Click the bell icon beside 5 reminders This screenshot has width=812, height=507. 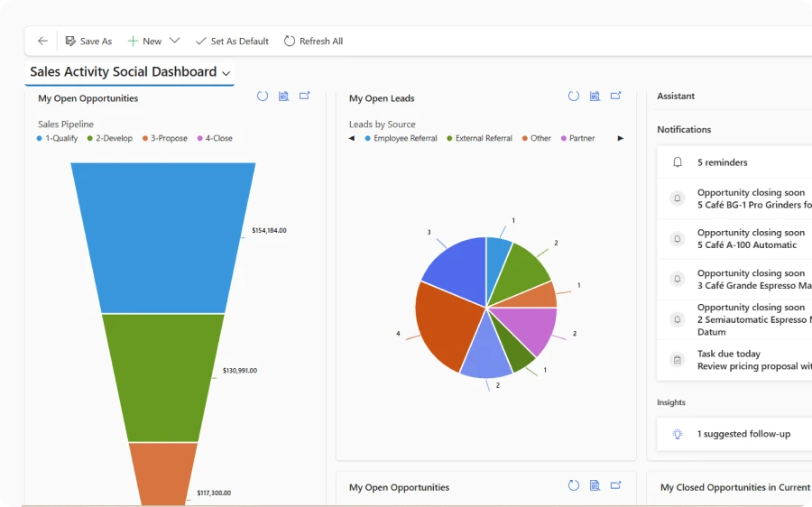pyautogui.click(x=678, y=162)
